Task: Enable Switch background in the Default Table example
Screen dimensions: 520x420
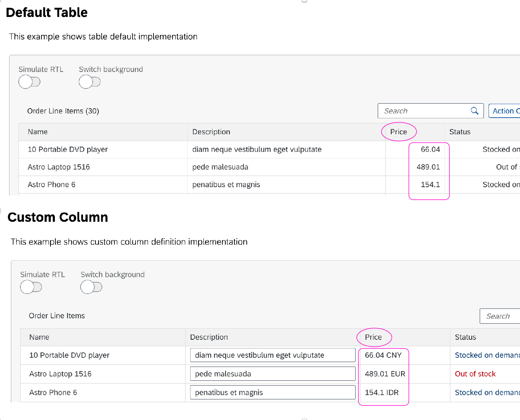Action: pos(90,82)
